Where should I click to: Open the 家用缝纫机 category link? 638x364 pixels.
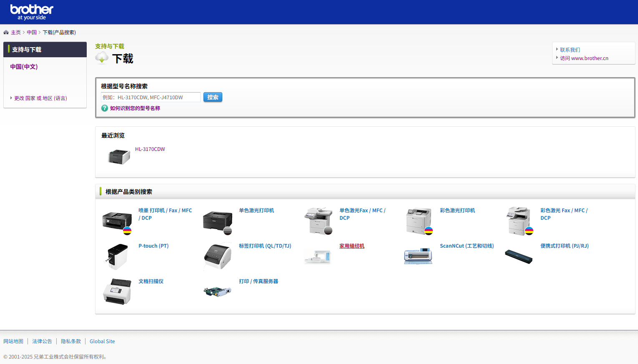(x=352, y=246)
